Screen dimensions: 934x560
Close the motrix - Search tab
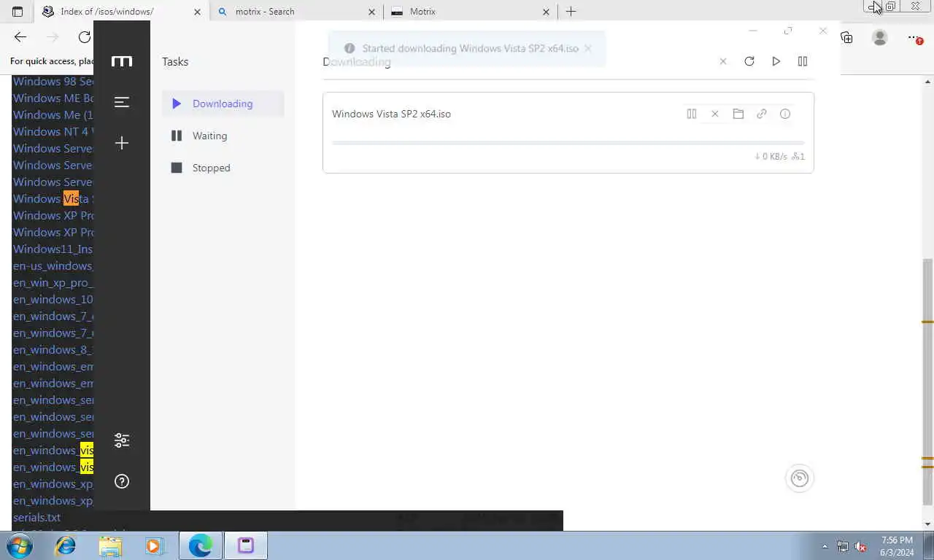tap(371, 12)
